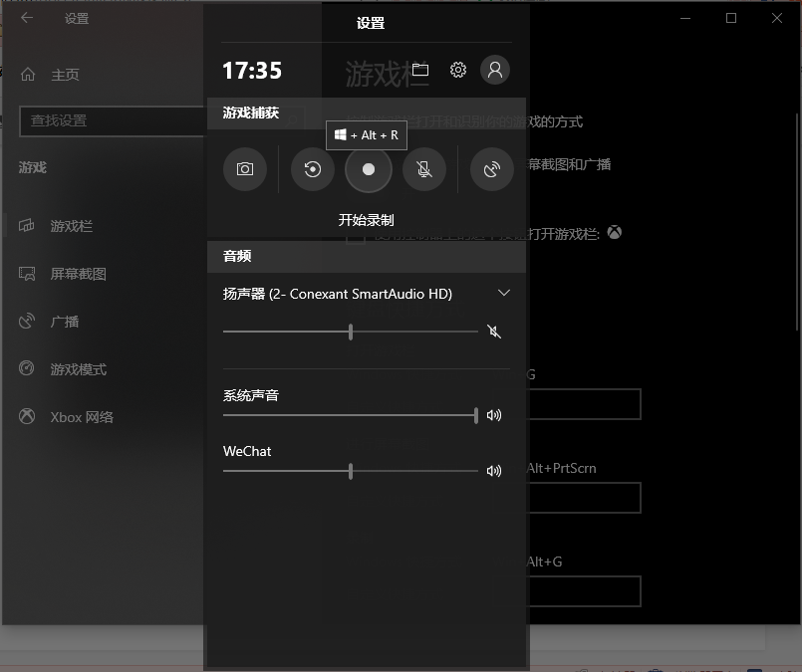The image size is (802, 672).
Task: Click the record last 30 seconds icon
Action: (313, 169)
